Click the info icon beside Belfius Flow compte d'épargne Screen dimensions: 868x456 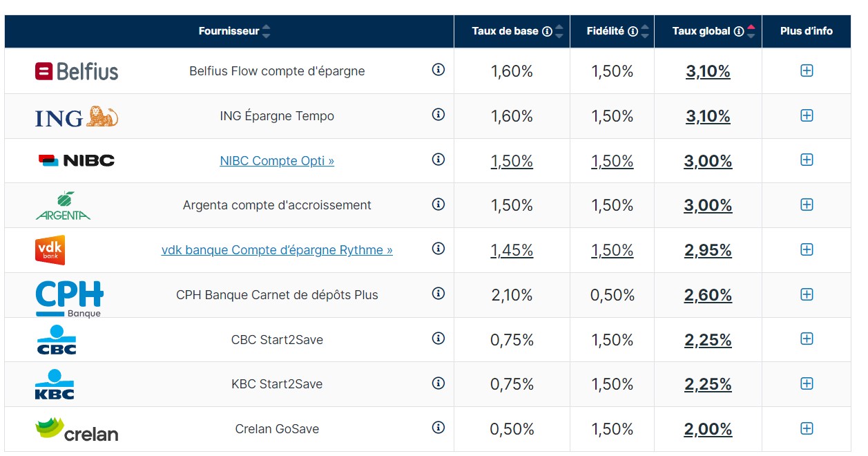(x=438, y=70)
